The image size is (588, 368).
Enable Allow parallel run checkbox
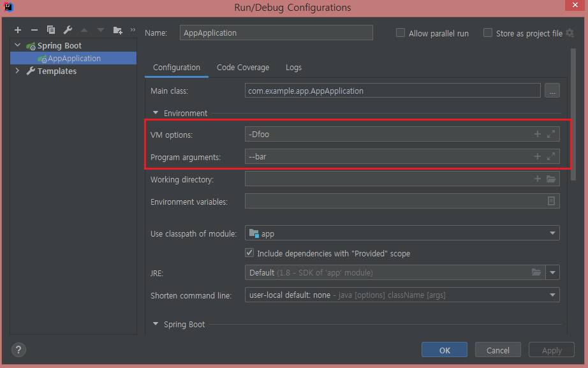(x=401, y=33)
